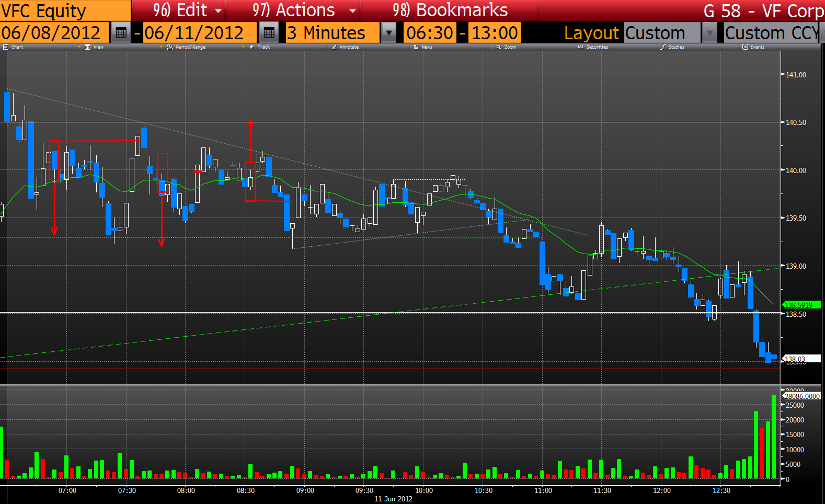Click the green 138.5919 moving average tag
The width and height of the screenshot is (825, 504).
pos(800,305)
